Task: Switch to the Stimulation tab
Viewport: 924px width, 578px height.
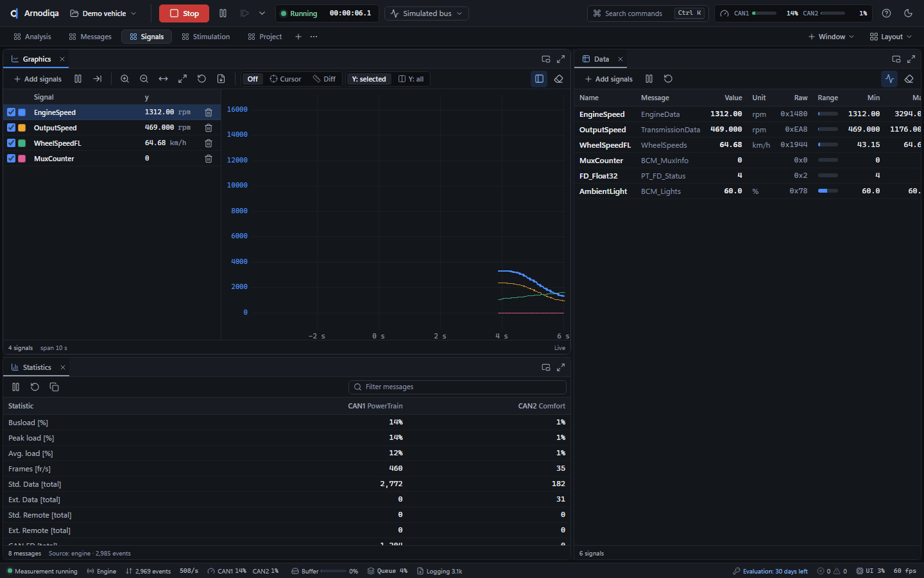Action: [206, 37]
